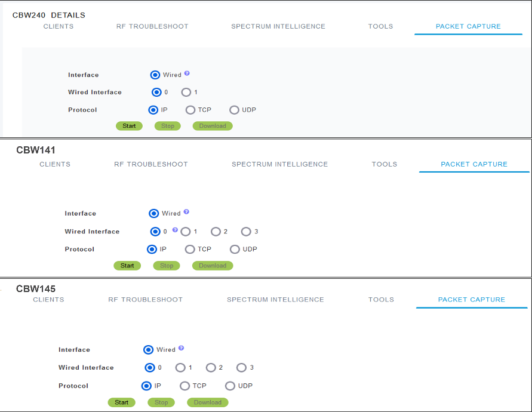Click "Interface" label in CBW145 panel
The height and width of the screenshot is (412, 532).
point(74,350)
